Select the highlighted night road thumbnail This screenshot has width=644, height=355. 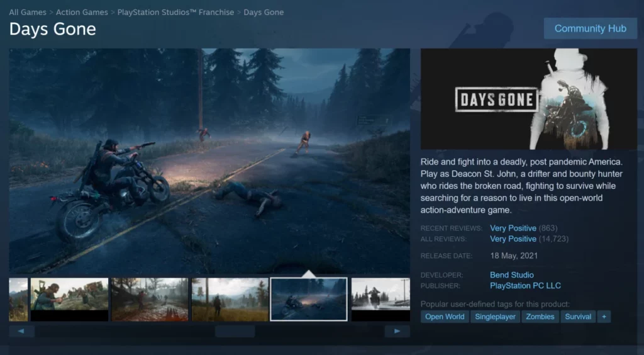[x=309, y=299]
